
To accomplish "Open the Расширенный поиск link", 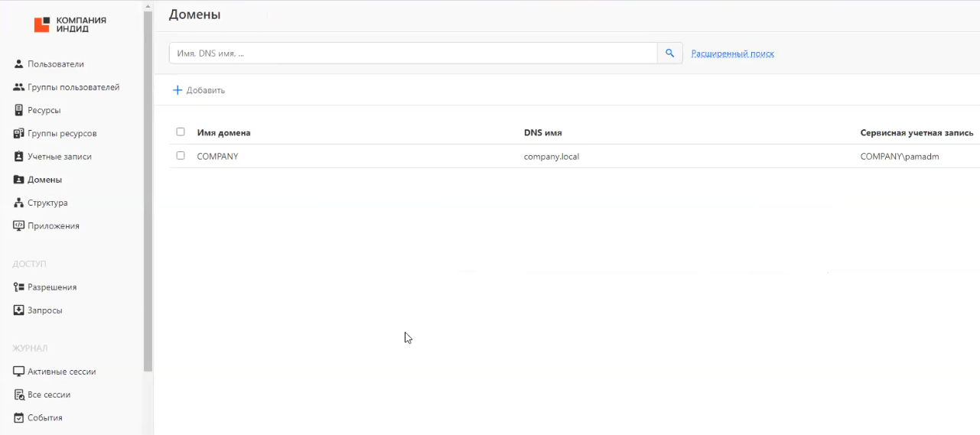I will click(x=732, y=54).
